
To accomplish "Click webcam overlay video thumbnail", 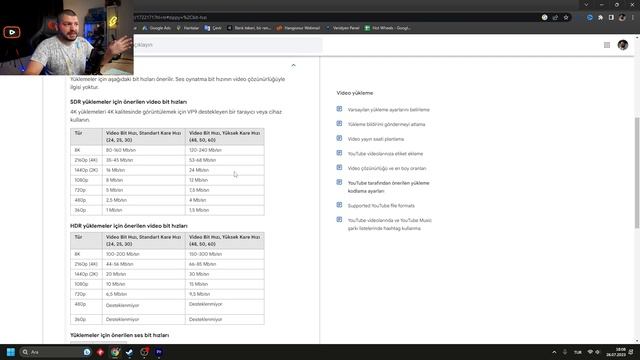I will (67, 38).
